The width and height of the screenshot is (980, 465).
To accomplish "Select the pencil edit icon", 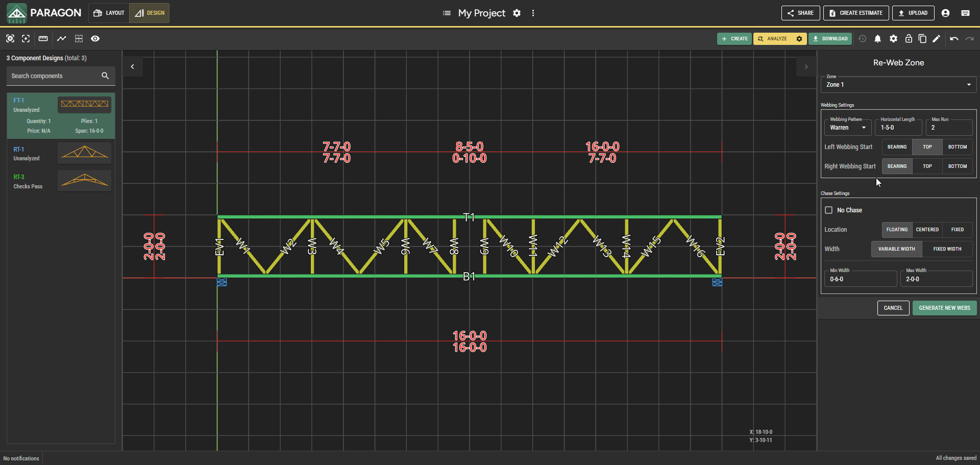I will click(936, 39).
